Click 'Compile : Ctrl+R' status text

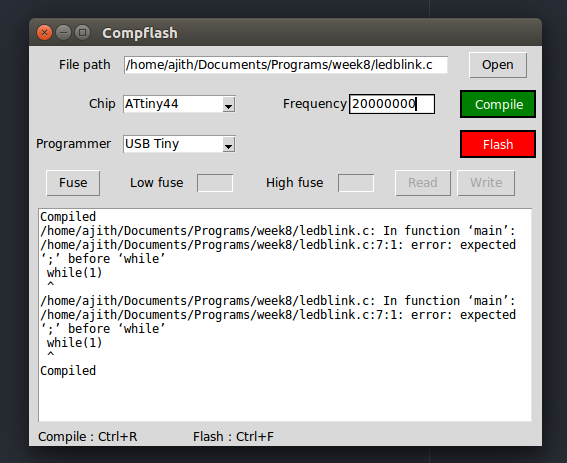[88, 437]
